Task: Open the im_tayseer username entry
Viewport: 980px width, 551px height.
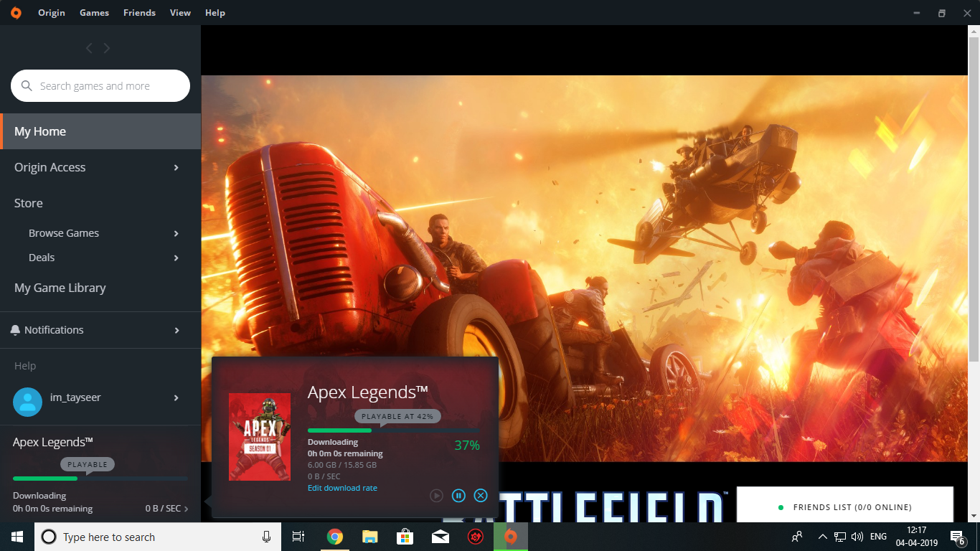Action: tap(75, 397)
